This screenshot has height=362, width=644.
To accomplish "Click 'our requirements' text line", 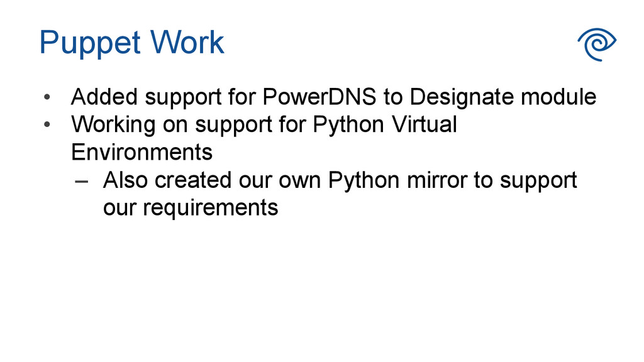I will pyautogui.click(x=191, y=207).
